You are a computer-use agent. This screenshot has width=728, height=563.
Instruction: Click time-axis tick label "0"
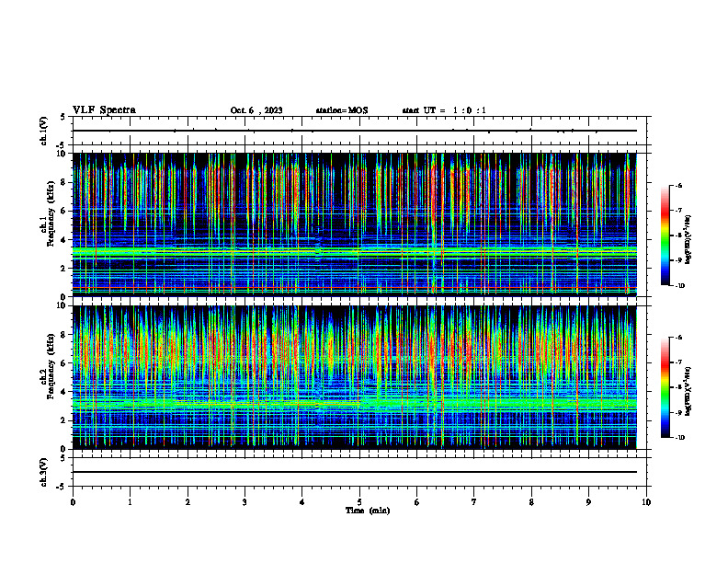73,502
